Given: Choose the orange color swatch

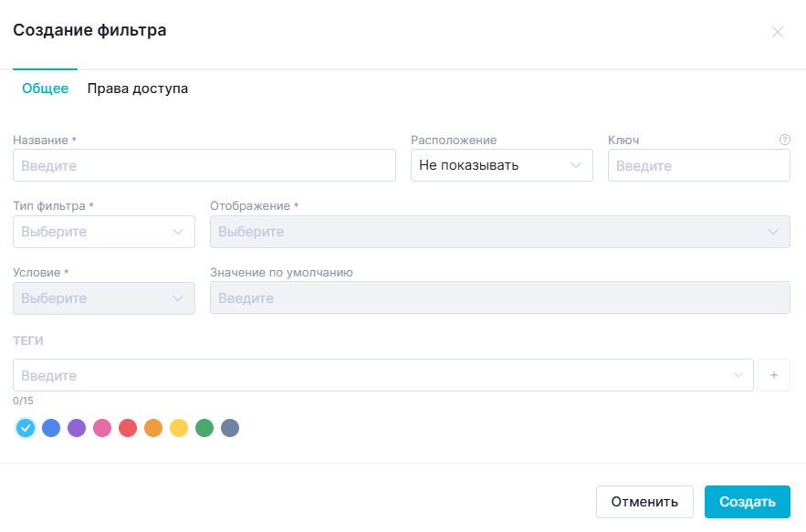Looking at the screenshot, I should pos(153,428).
